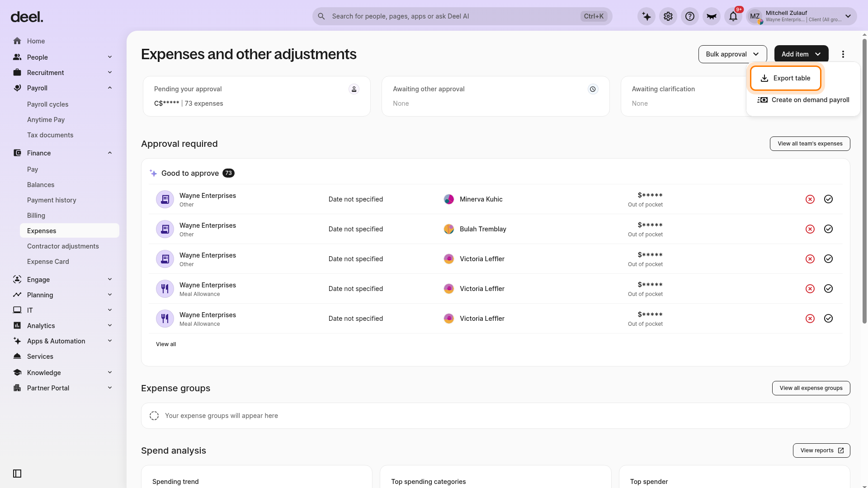Expand the Knowledge sidebar section
The width and height of the screenshot is (868, 488).
pyautogui.click(x=110, y=372)
